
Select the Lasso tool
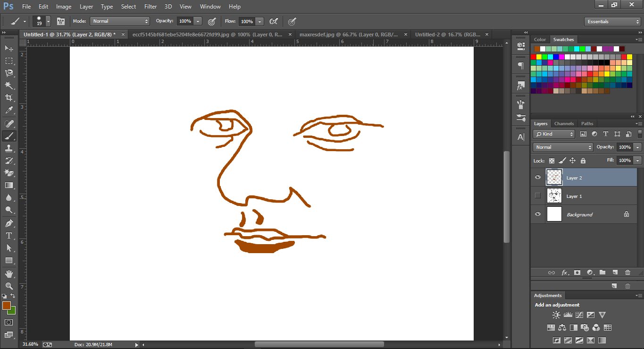pyautogui.click(x=9, y=73)
